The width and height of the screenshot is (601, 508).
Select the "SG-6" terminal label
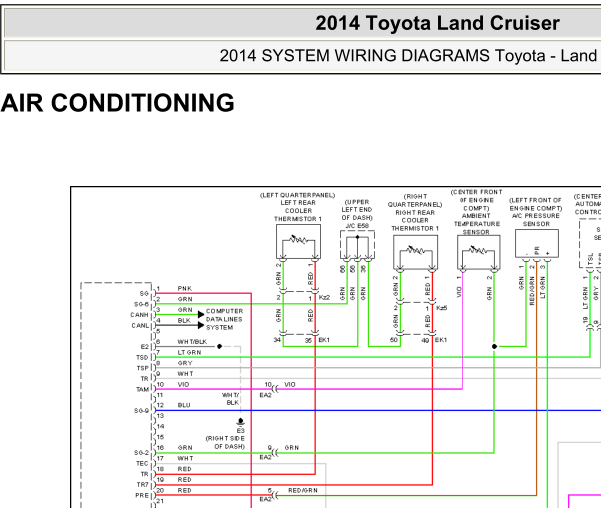tap(141, 304)
